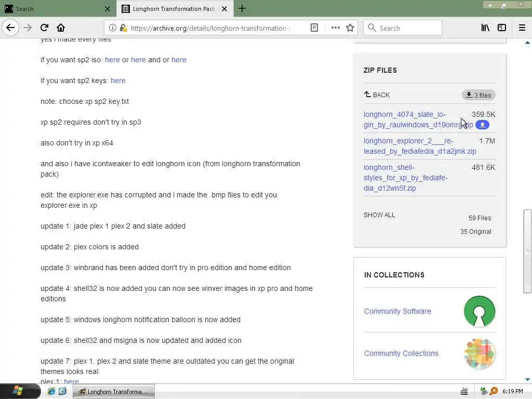Select Longhorn Transforma... taskbar button
The width and height of the screenshot is (532, 399).
(114, 392)
